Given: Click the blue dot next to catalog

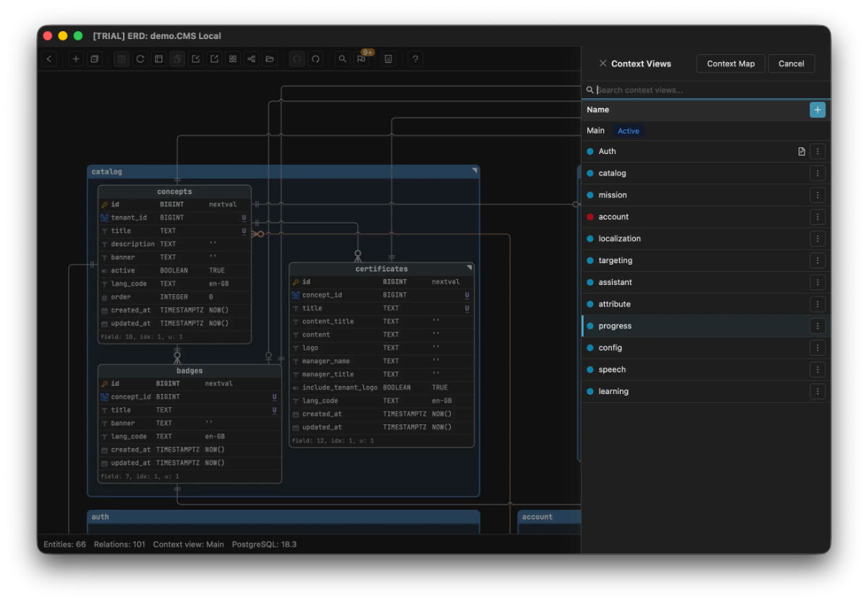Looking at the screenshot, I should (x=590, y=174).
